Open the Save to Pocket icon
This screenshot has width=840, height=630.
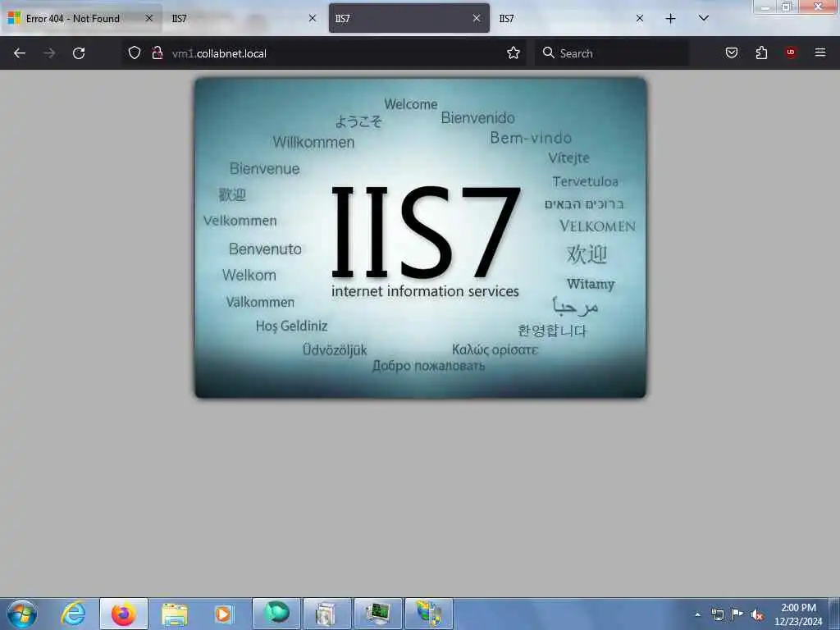coord(731,52)
